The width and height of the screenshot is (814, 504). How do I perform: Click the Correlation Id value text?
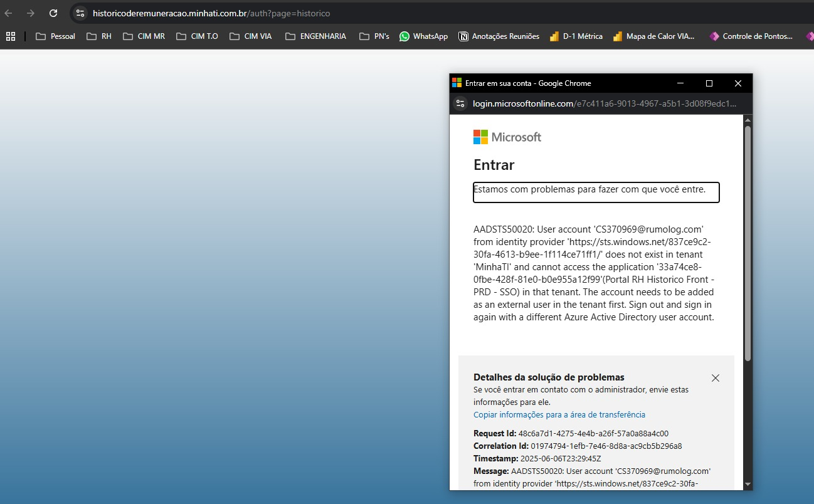[606, 446]
